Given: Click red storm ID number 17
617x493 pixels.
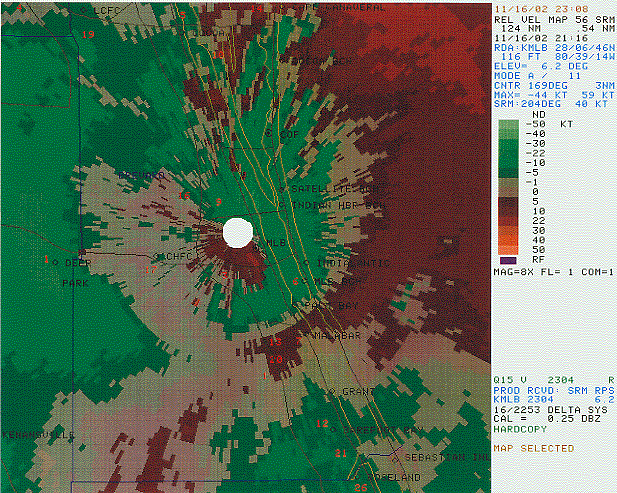Looking at the screenshot, I should (x=151, y=270).
